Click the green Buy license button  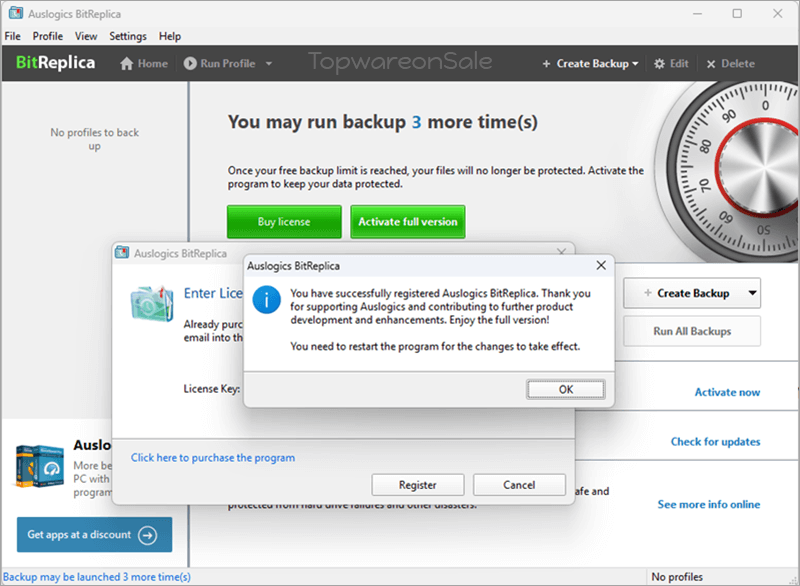pyautogui.click(x=284, y=222)
